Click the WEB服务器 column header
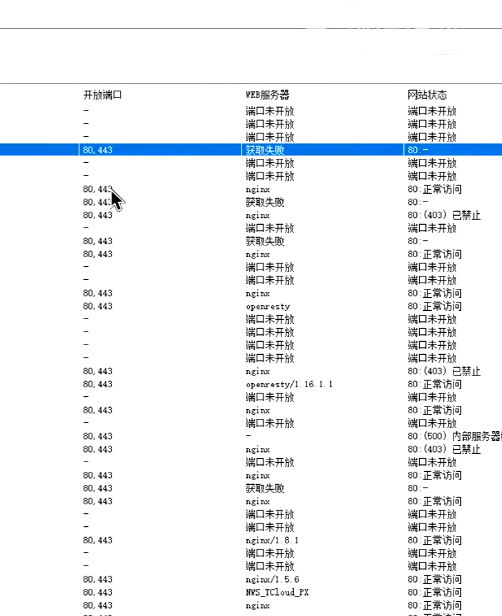Image resolution: width=502 pixels, height=616 pixels. [267, 95]
